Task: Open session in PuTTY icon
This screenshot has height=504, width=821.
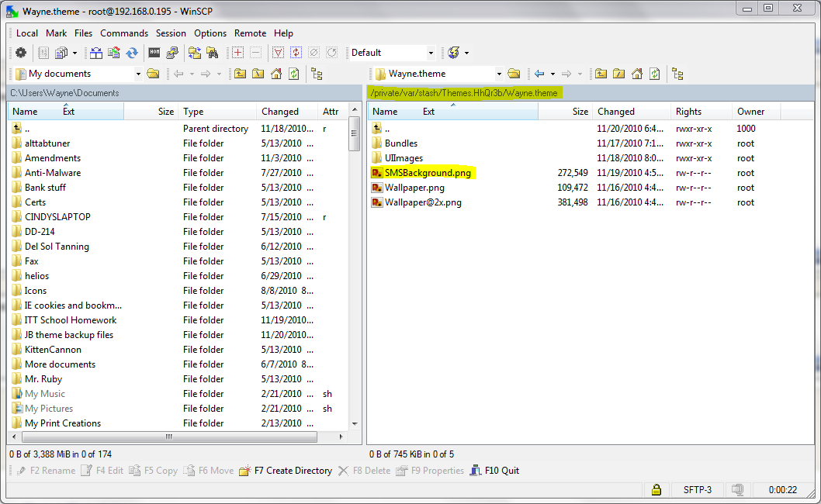Action: (x=172, y=52)
